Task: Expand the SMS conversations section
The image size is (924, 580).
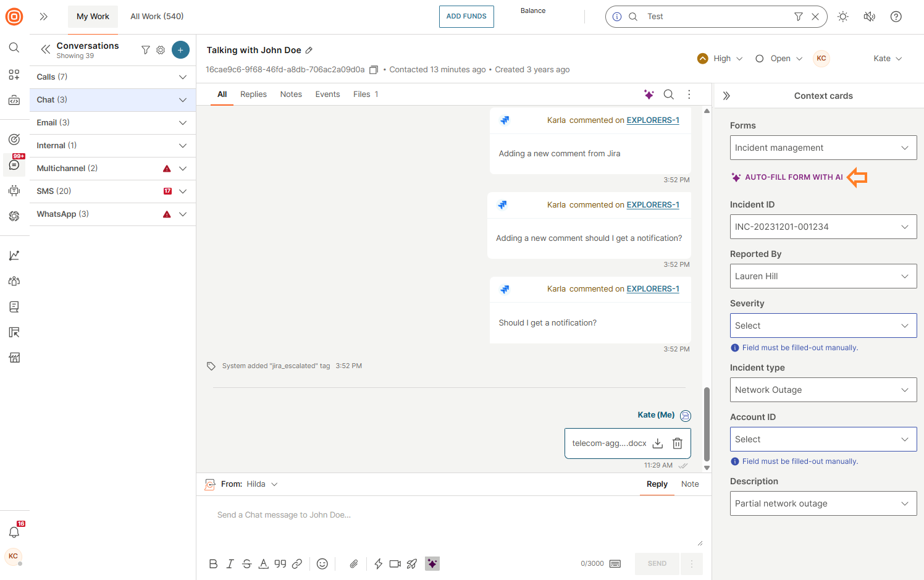Action: coord(183,191)
